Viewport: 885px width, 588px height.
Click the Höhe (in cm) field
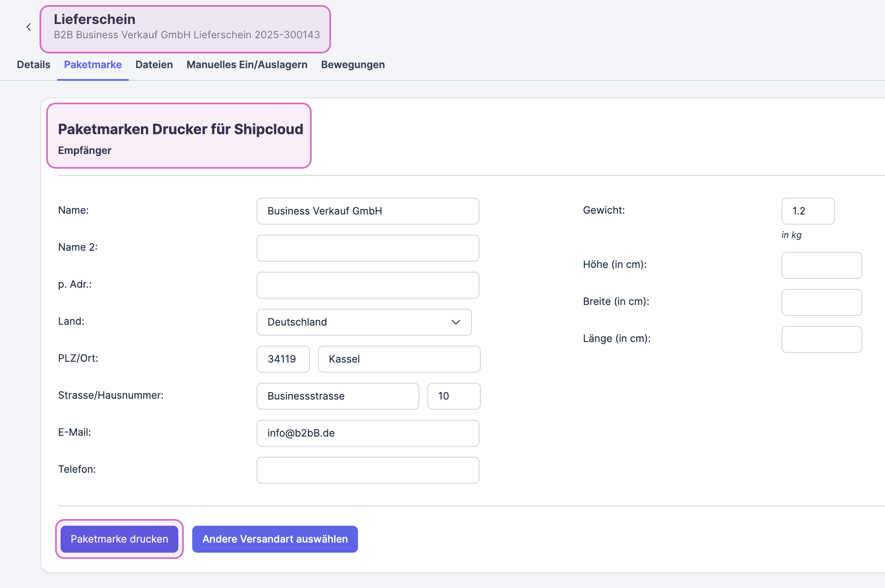tap(821, 265)
